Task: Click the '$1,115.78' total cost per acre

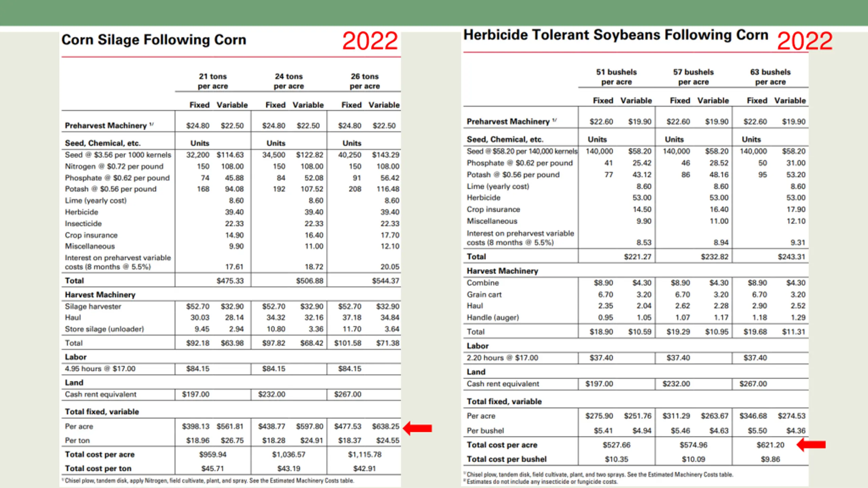Action: [365, 454]
